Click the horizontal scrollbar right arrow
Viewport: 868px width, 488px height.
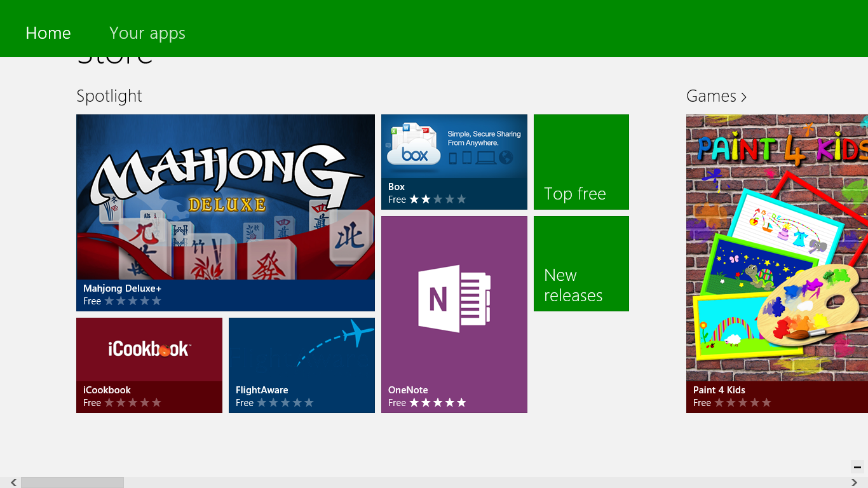tap(854, 483)
